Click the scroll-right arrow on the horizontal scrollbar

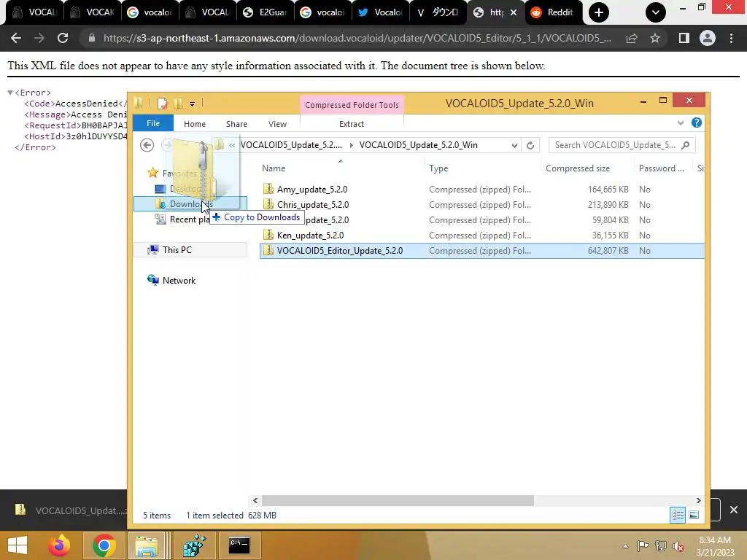[x=698, y=500]
